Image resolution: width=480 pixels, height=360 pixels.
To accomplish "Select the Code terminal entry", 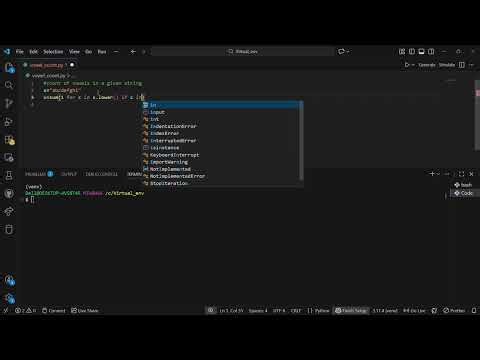I will pyautogui.click(x=464, y=193).
